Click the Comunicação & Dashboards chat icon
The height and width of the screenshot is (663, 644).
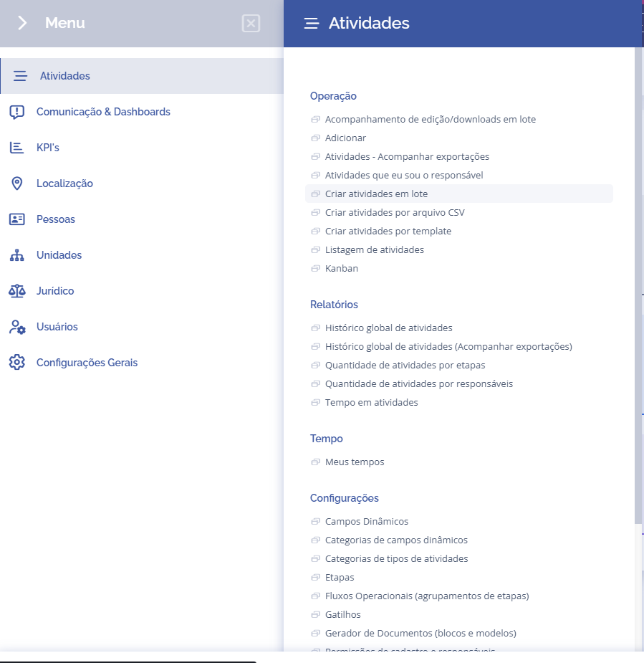click(x=16, y=112)
